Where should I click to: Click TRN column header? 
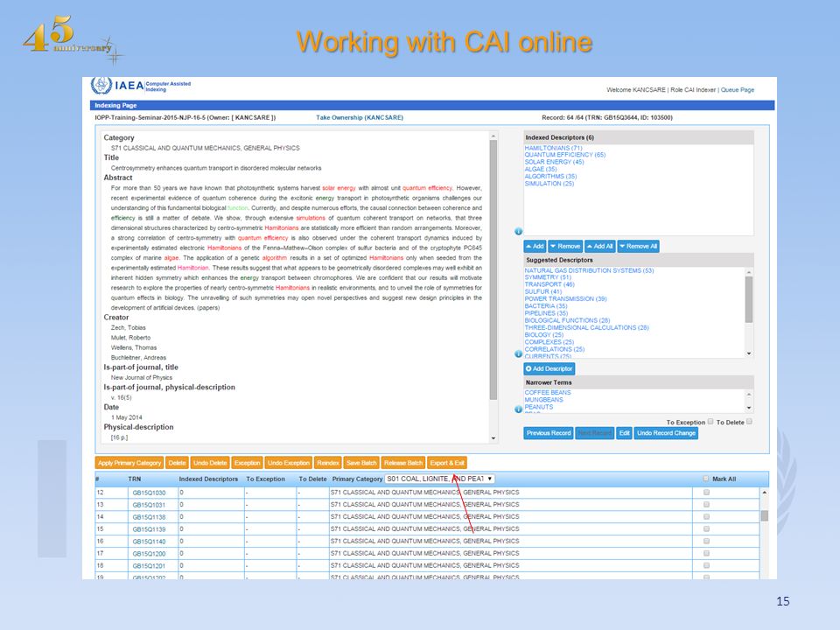click(135, 479)
